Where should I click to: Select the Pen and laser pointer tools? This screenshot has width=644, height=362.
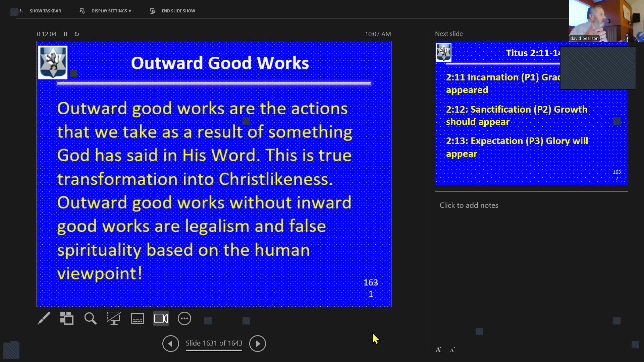tap(44, 318)
